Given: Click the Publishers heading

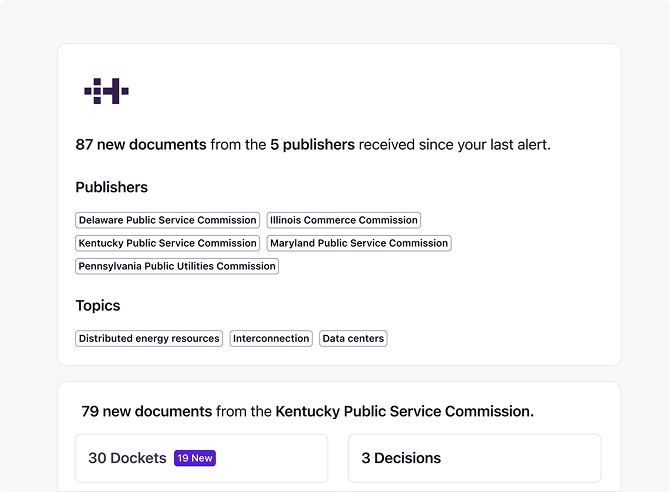Looking at the screenshot, I should [x=112, y=187].
